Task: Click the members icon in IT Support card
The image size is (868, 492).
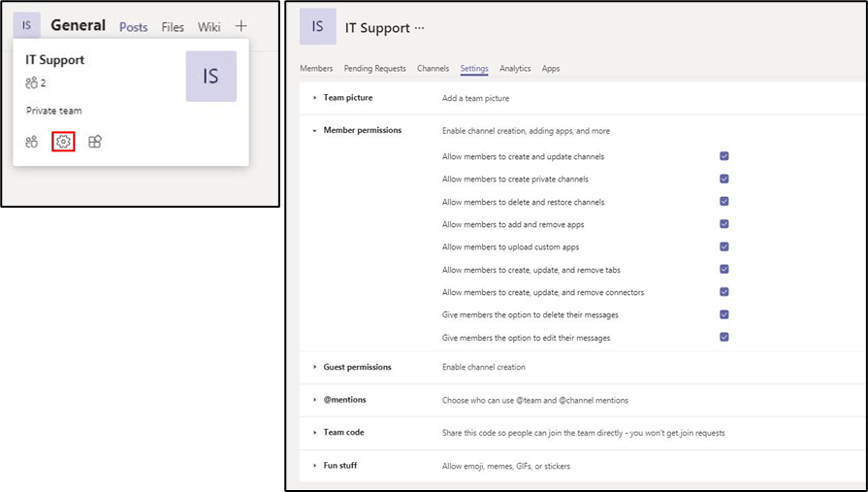Action: point(32,142)
